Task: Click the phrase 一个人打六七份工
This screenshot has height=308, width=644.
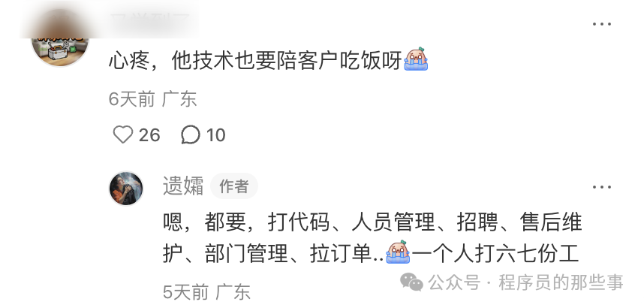Action: tap(495, 253)
